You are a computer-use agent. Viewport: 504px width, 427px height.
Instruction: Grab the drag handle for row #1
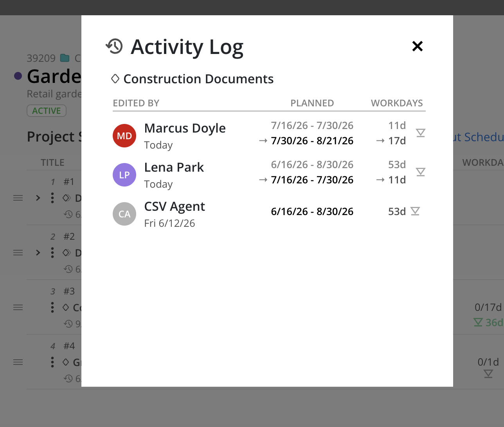coord(18,198)
